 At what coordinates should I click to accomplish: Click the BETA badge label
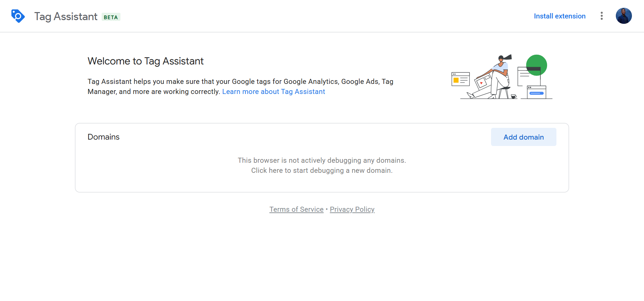111,17
